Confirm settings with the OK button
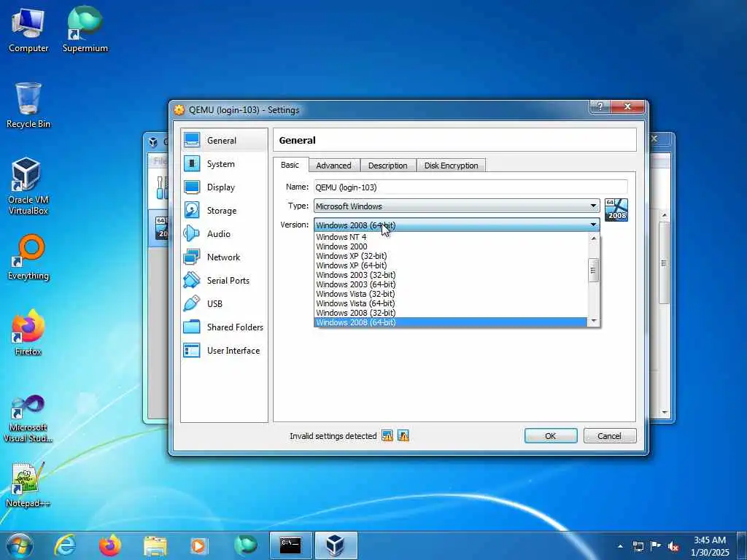Viewport: 747px width, 560px height. [550, 436]
